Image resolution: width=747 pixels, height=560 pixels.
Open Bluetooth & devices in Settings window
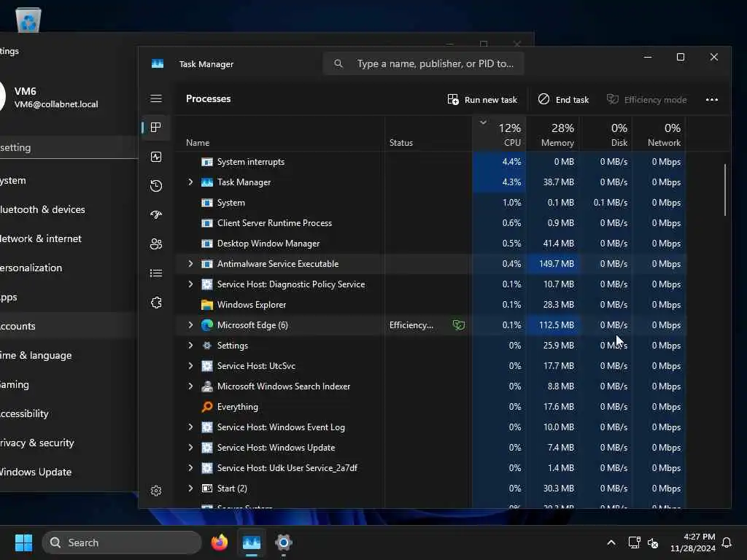(66, 209)
